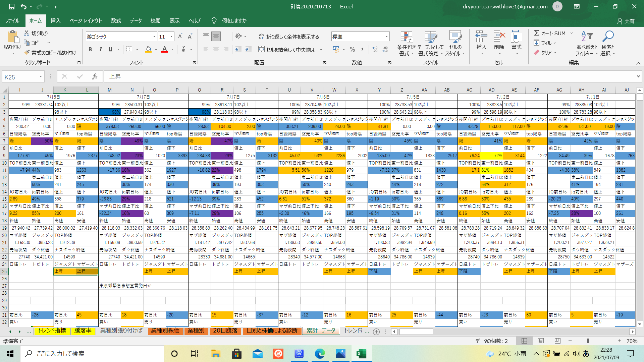Expand the font name dropdown
This screenshot has width=644, height=362.
point(154,37)
